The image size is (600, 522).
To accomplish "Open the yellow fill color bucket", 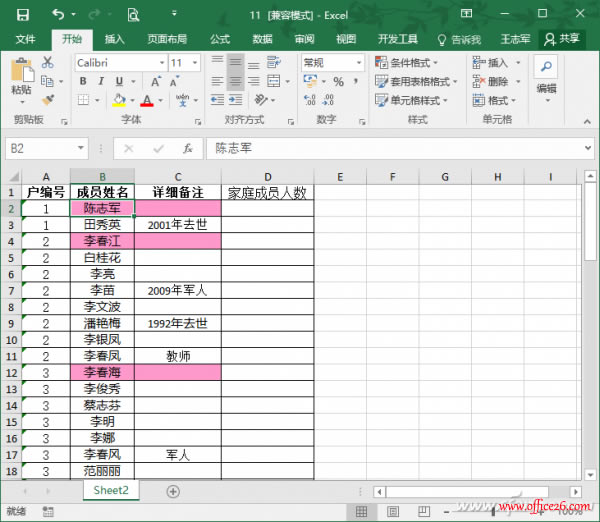I will [119, 100].
